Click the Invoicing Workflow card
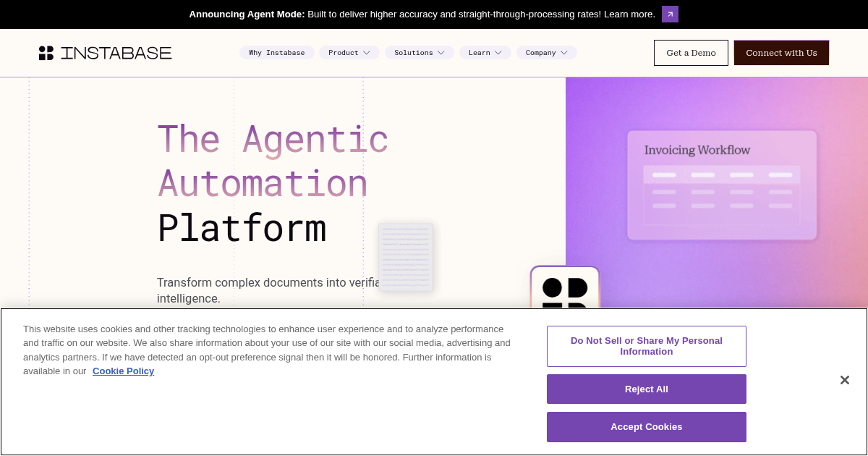This screenshot has height=456, width=868. tap(722, 185)
